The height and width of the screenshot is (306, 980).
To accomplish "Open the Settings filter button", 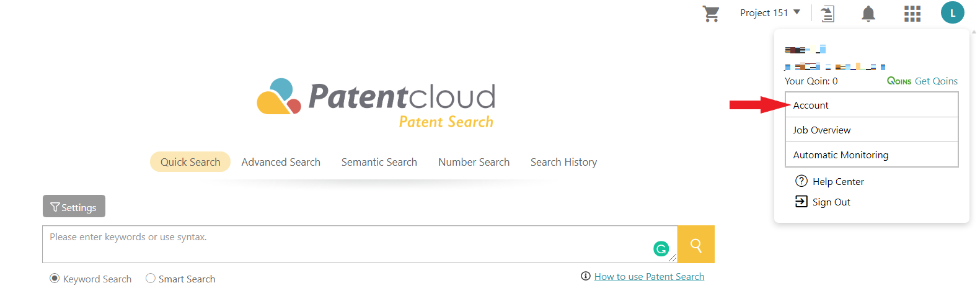I will 74,207.
